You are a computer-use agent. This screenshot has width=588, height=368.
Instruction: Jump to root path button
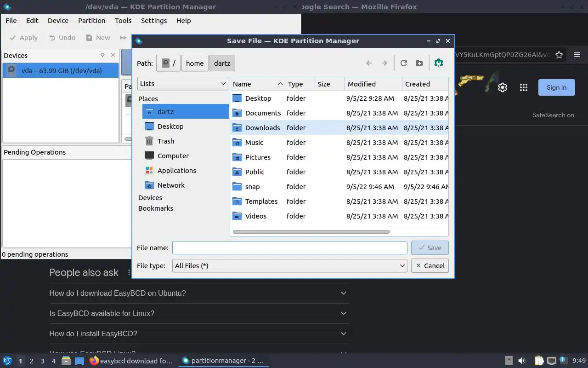point(168,63)
